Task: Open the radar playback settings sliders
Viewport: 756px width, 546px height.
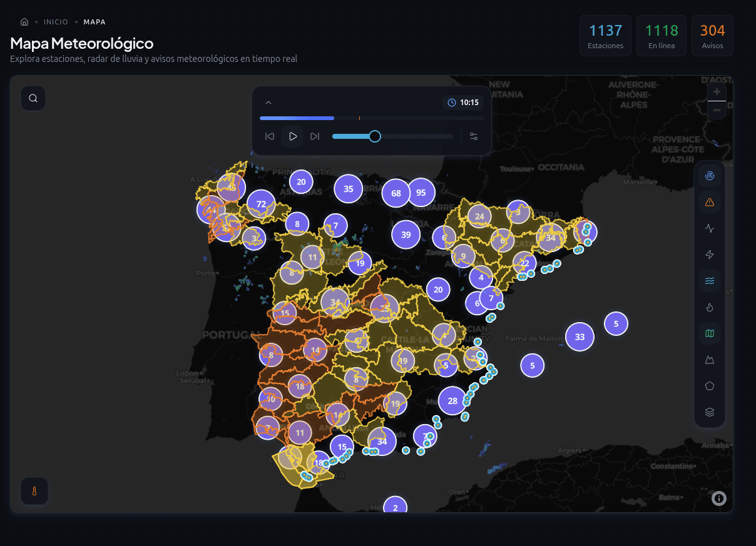Action: click(x=474, y=136)
